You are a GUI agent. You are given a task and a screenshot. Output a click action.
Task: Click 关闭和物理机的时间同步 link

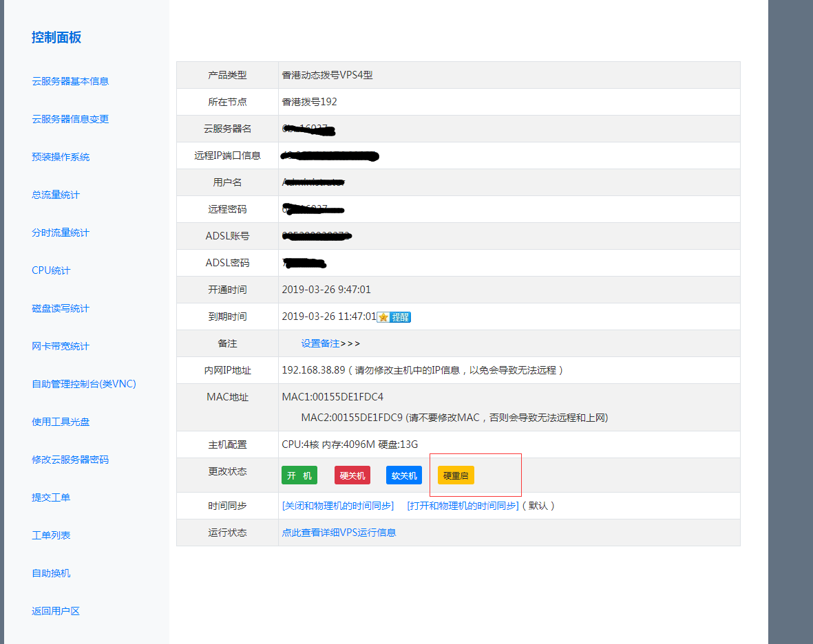point(338,506)
